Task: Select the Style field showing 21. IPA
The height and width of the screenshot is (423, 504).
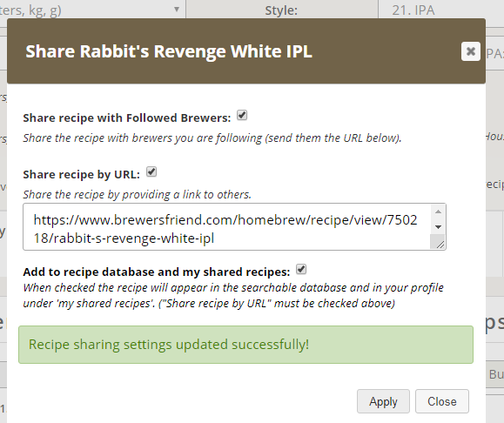Action: 441,10
